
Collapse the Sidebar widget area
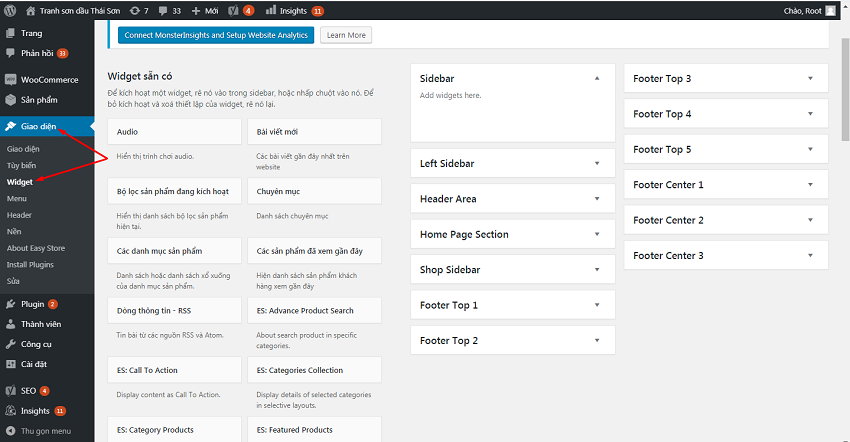click(x=597, y=78)
